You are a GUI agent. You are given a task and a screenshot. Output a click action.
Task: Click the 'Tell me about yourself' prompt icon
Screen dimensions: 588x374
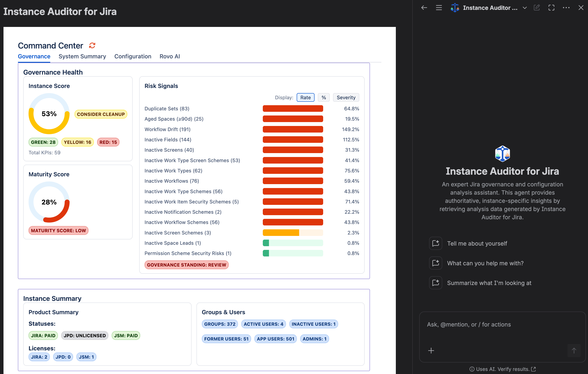pos(436,243)
